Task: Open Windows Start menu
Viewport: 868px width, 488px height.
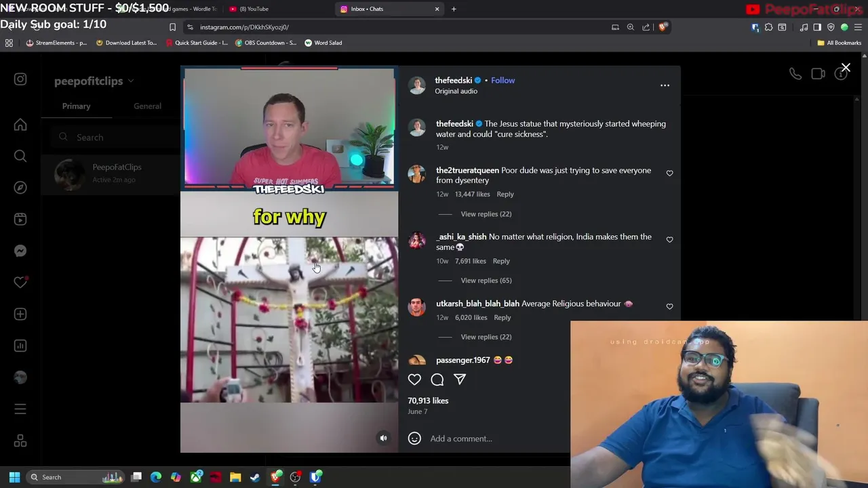Action: coord(14,477)
